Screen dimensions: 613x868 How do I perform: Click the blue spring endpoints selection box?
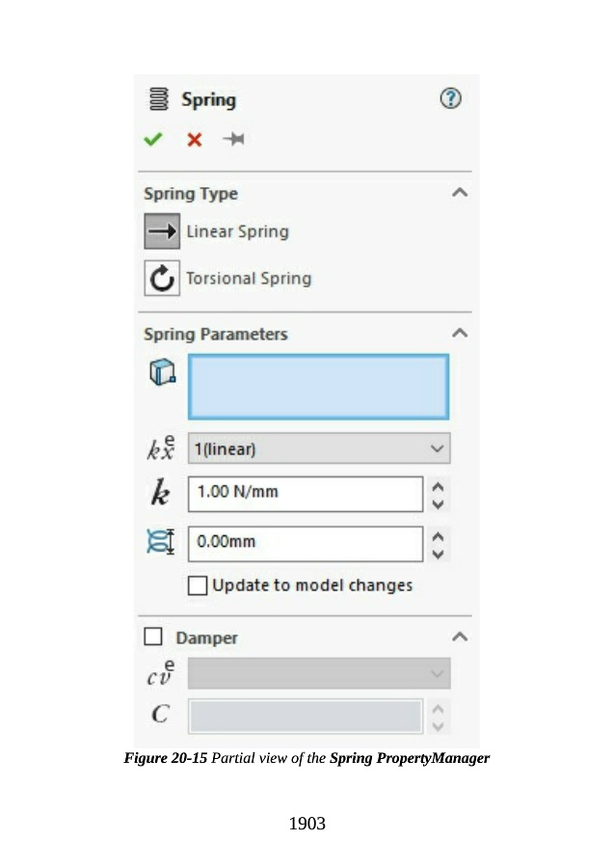[x=318, y=387]
